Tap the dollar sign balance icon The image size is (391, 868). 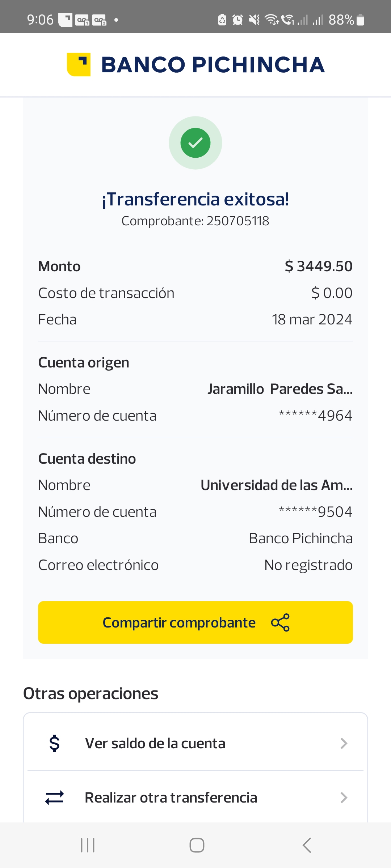coord(55,744)
